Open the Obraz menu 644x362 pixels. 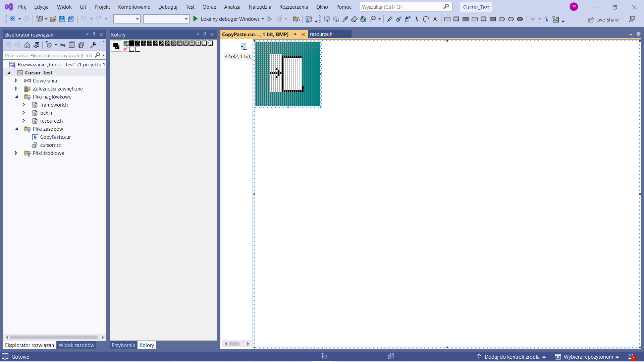(x=209, y=7)
